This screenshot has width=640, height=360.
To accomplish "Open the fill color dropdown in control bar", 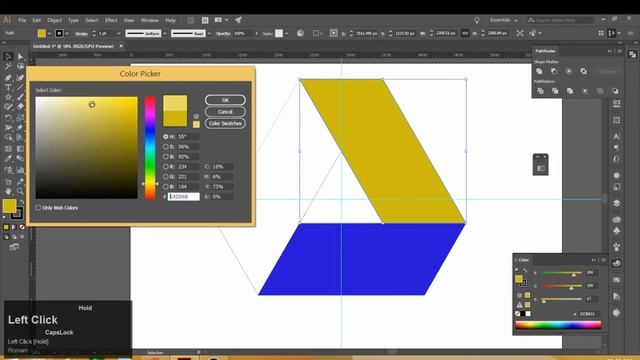I will [x=49, y=33].
